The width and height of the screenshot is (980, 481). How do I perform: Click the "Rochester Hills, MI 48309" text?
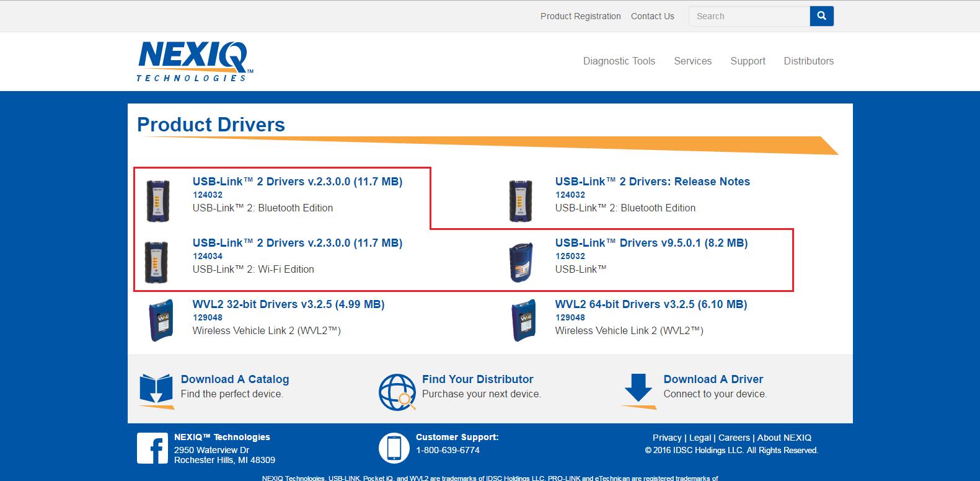tap(224, 460)
